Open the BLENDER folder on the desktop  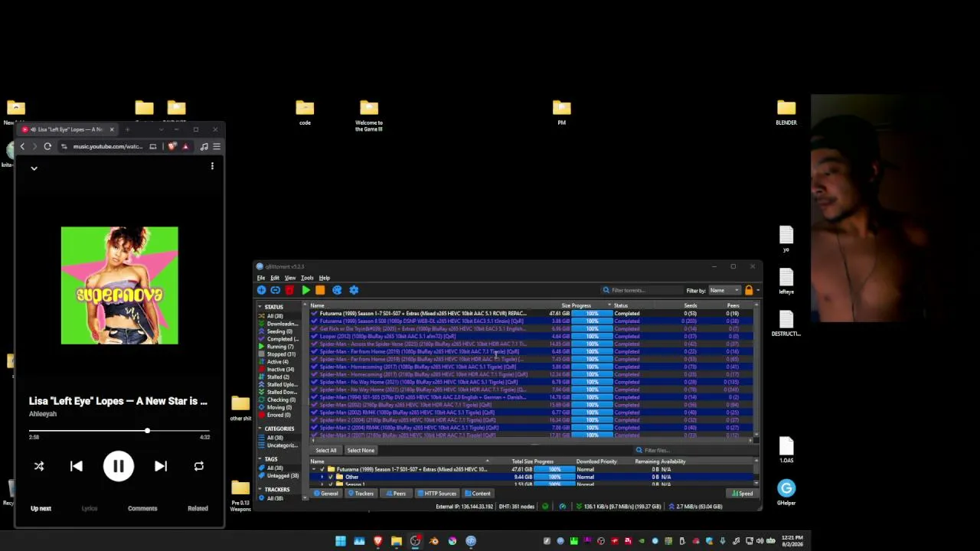coord(786,112)
